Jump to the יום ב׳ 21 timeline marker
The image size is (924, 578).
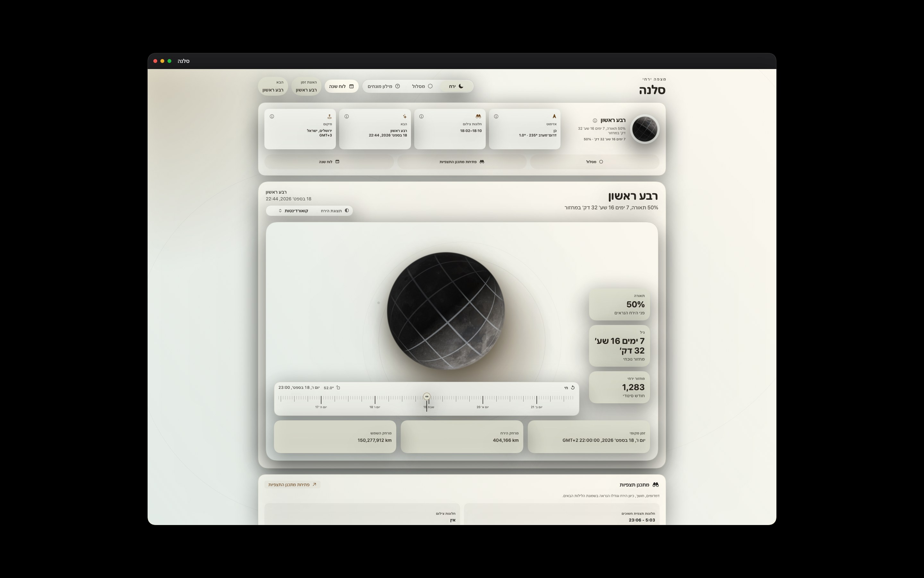click(536, 407)
